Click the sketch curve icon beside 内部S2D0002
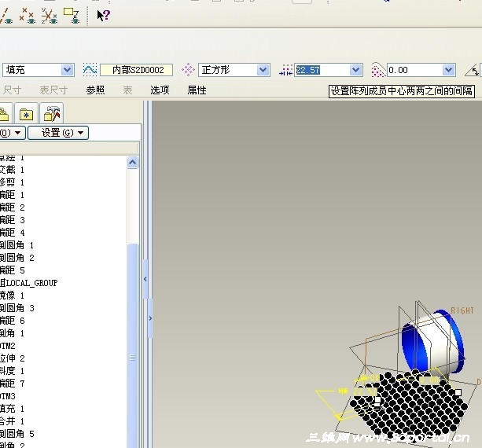Viewport: 482px width, 448px height. tap(90, 70)
